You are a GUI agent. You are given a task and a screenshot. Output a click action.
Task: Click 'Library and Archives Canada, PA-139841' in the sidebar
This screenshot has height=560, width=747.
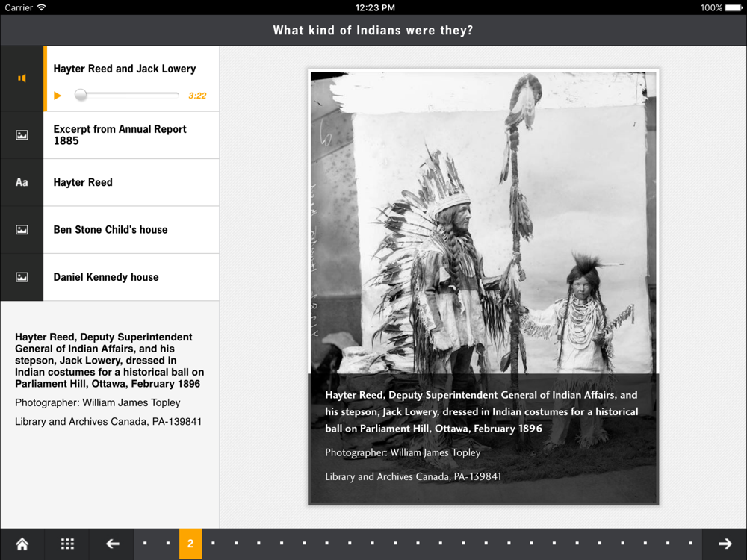108,421
